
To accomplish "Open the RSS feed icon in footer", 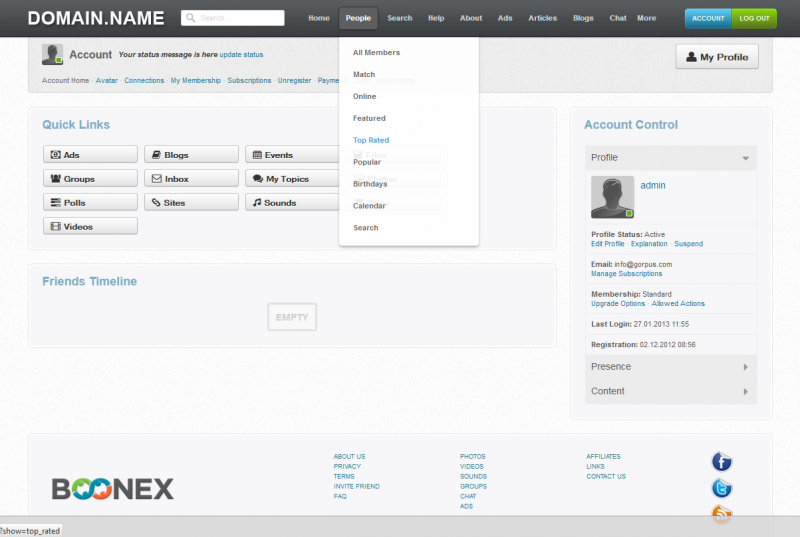I will (722, 514).
